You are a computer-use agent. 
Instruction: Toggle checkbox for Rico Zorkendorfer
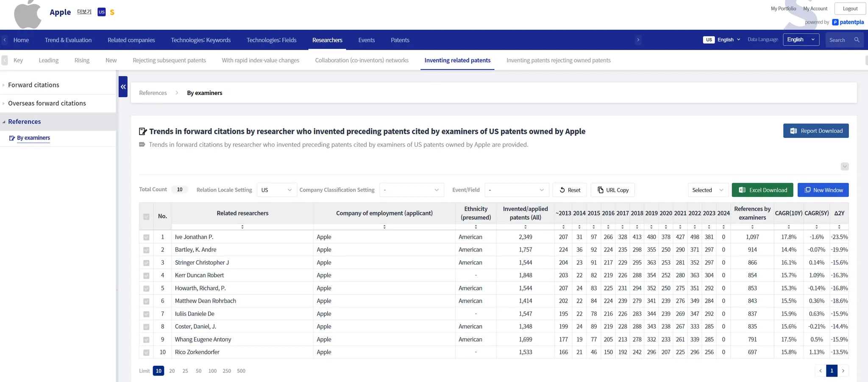146,352
